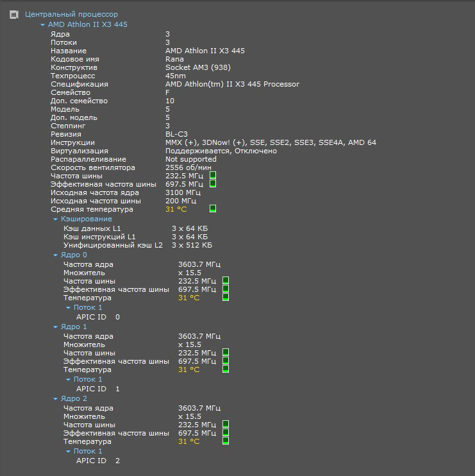Viewport: 475px width, 476px height.
Task: Select Скорость вентилятора value 2556 об/мин
Action: [188, 167]
